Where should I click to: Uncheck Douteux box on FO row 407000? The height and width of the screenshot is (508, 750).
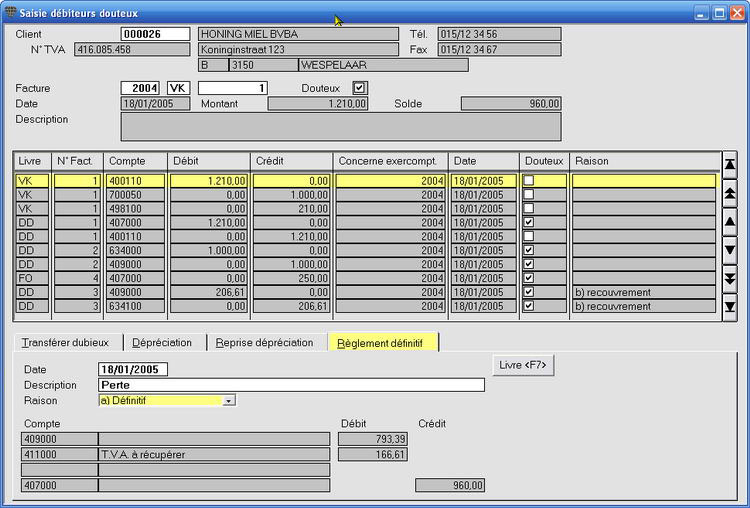tap(529, 277)
